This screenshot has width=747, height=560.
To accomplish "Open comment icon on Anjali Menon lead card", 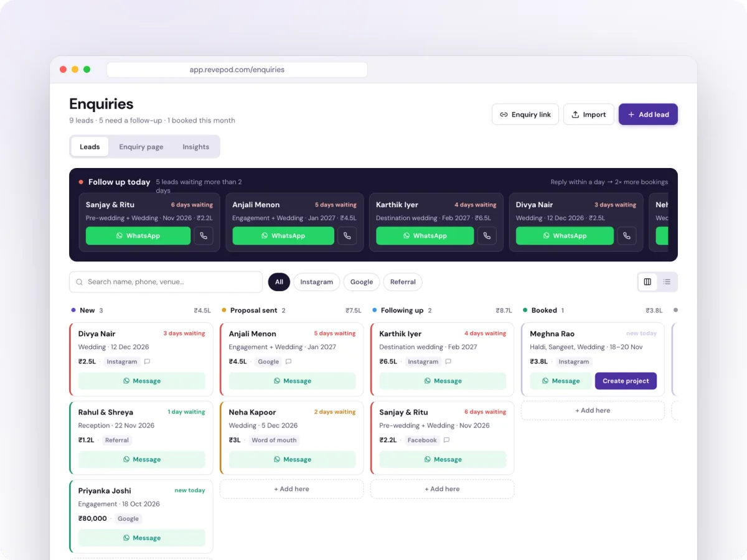I will point(288,362).
